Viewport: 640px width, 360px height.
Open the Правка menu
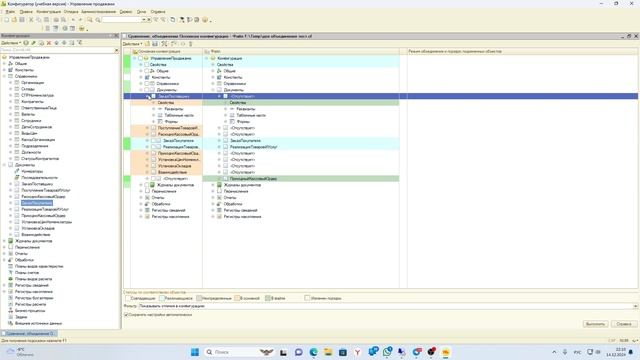click(x=26, y=12)
